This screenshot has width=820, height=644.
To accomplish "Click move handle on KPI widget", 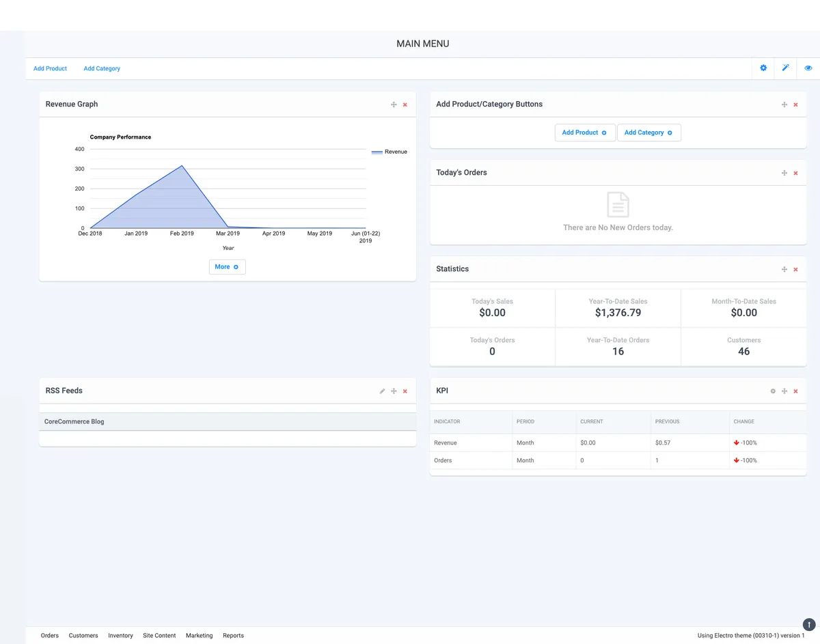I will point(784,391).
